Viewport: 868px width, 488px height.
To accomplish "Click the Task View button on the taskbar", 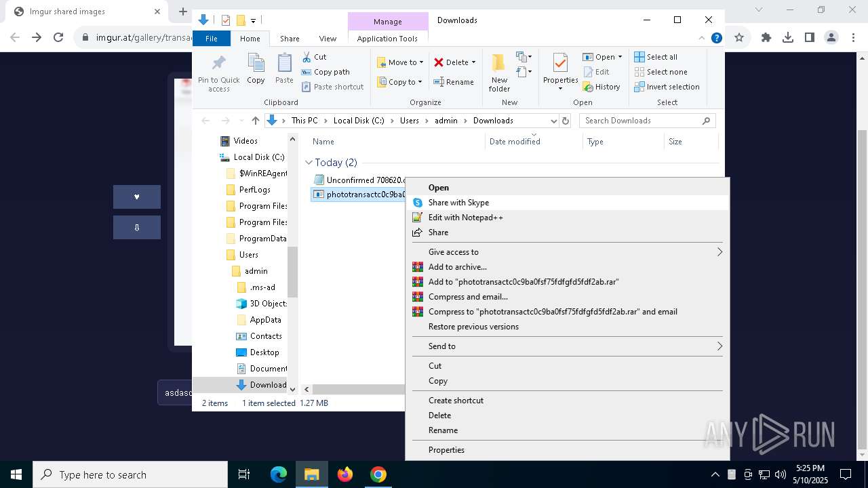I will click(x=244, y=474).
